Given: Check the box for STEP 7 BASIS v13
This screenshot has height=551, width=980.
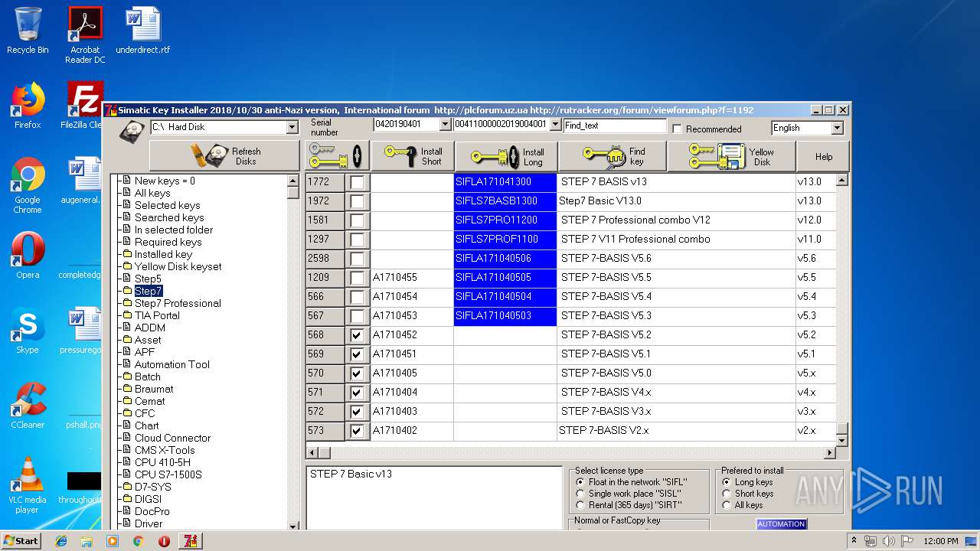Looking at the screenshot, I should pyautogui.click(x=357, y=182).
